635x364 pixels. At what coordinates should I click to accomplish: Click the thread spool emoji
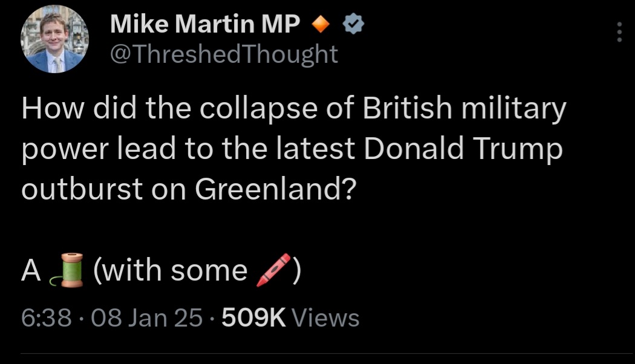(x=66, y=270)
